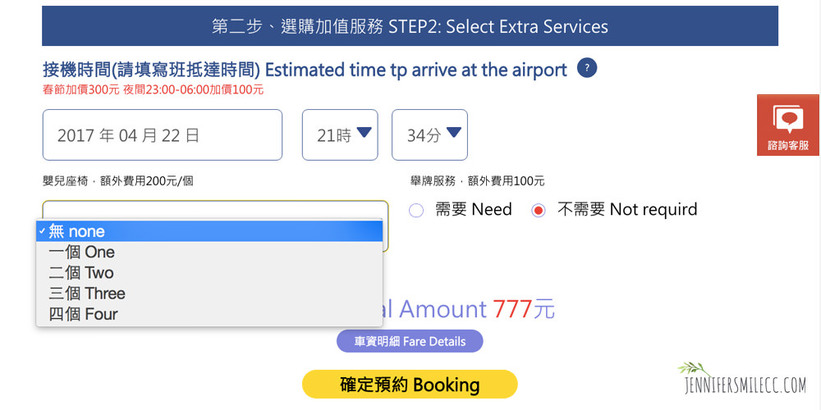Click the total amount 777元 text

[523, 309]
